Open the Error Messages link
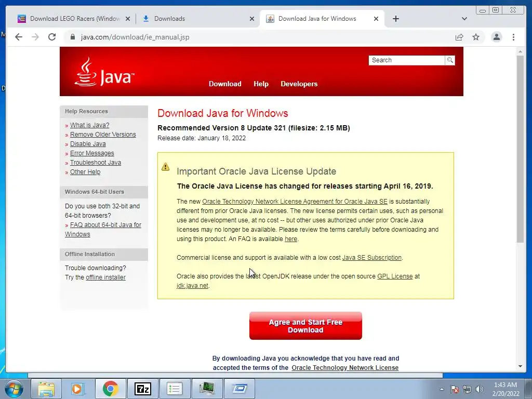Image resolution: width=532 pixels, height=399 pixels. [92, 153]
